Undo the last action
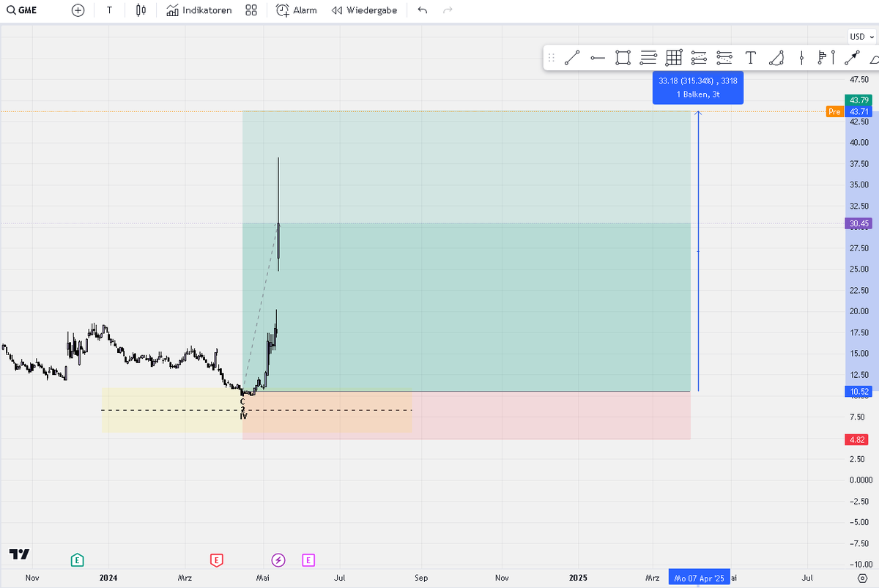879x588 pixels. 422,10
